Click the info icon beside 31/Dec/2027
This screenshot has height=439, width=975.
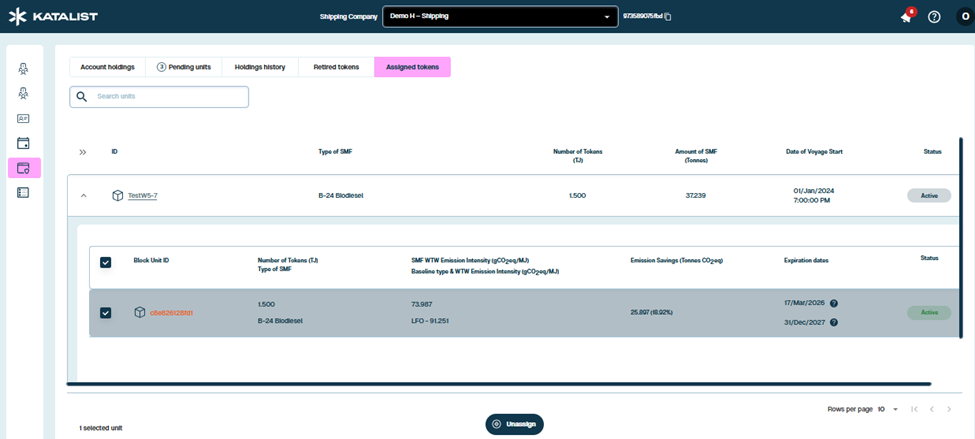coord(834,322)
